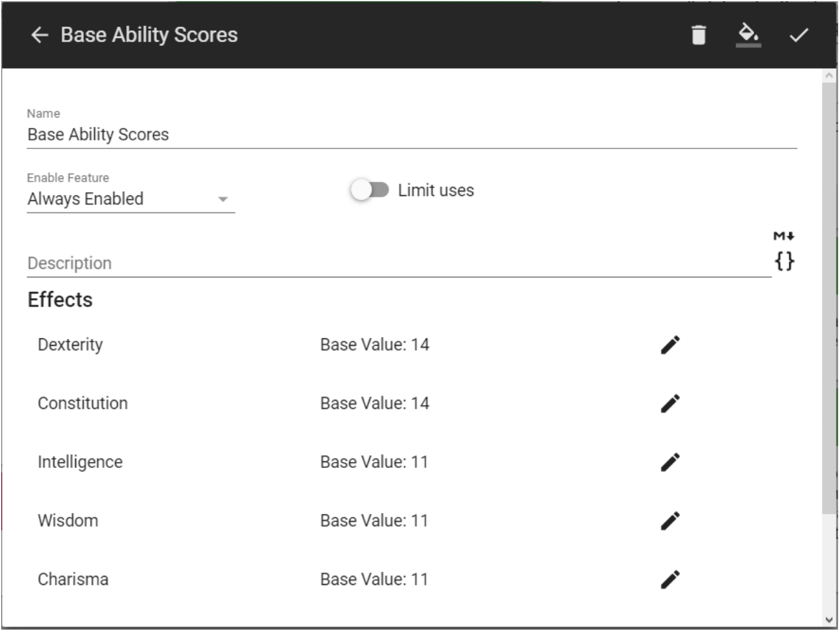Click the Markdown icon above description
The width and height of the screenshot is (840, 632).
(784, 236)
